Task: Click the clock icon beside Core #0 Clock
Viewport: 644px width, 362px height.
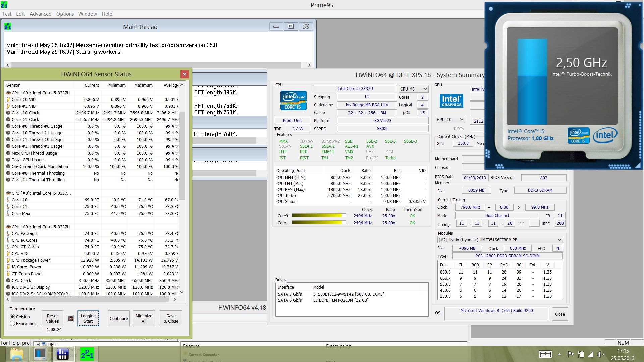Action: click(8, 113)
